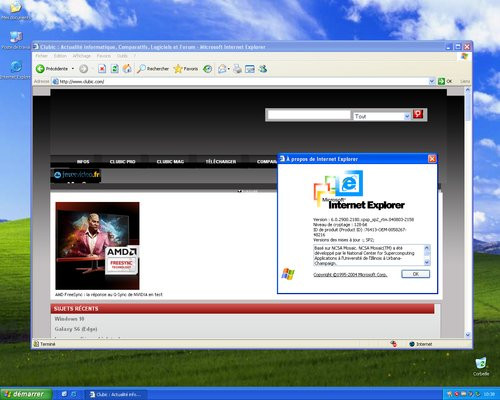Click the Edit page toolbar icon

coord(250,69)
